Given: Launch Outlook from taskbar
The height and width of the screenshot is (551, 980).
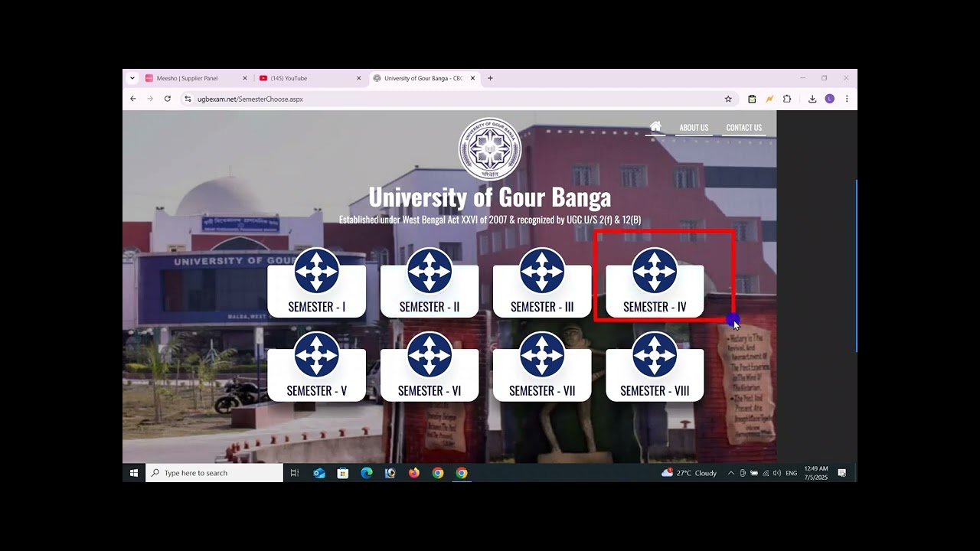Looking at the screenshot, I should [319, 473].
